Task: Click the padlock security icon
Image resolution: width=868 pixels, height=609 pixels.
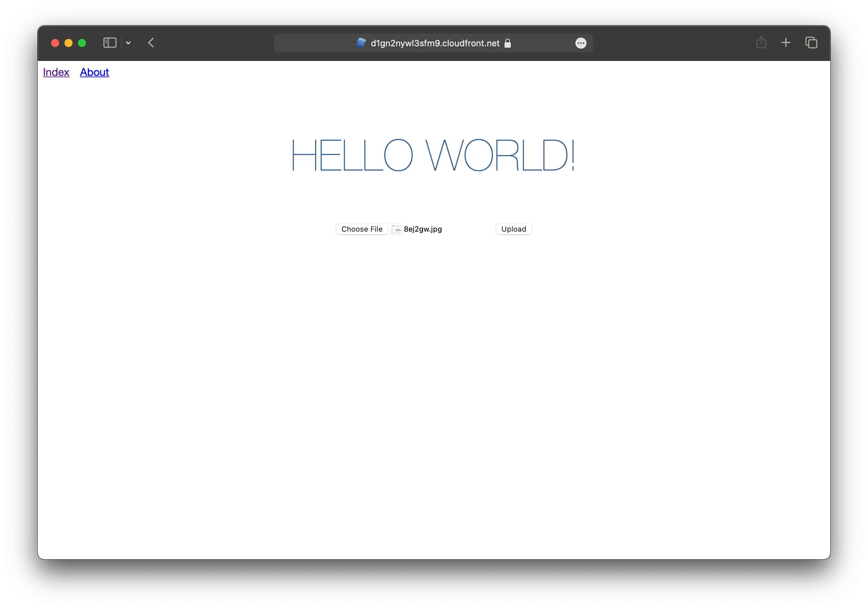Action: click(508, 43)
